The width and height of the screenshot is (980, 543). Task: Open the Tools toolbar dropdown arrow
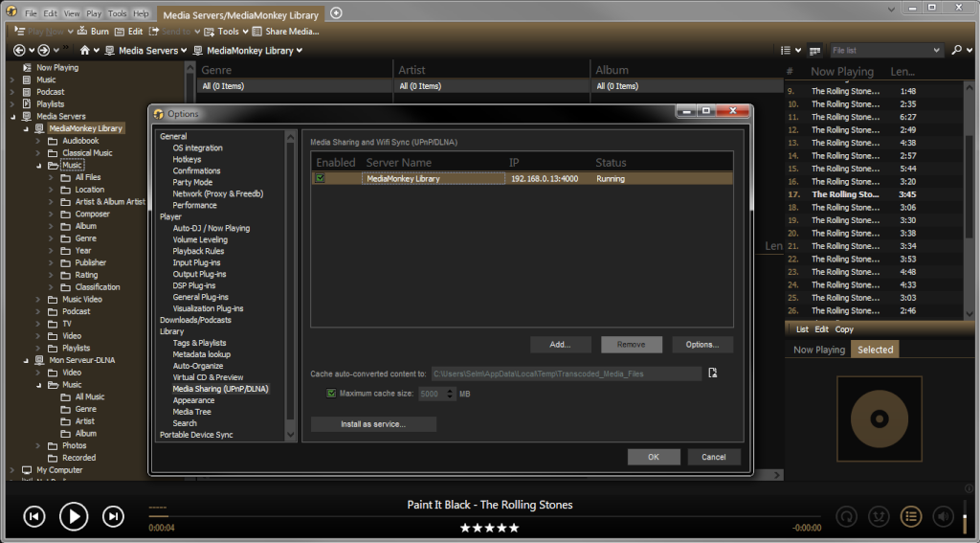246,32
